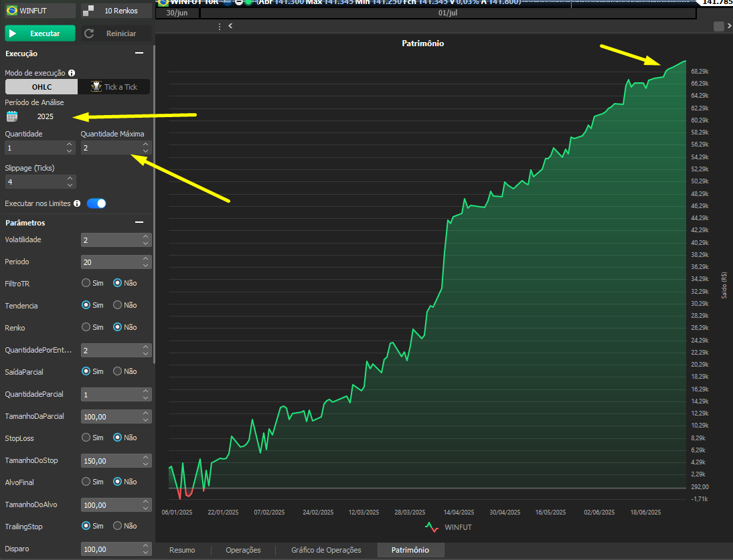The image size is (733, 560).
Task: Open info icon beside Executar nos Limites
Action: tap(77, 203)
